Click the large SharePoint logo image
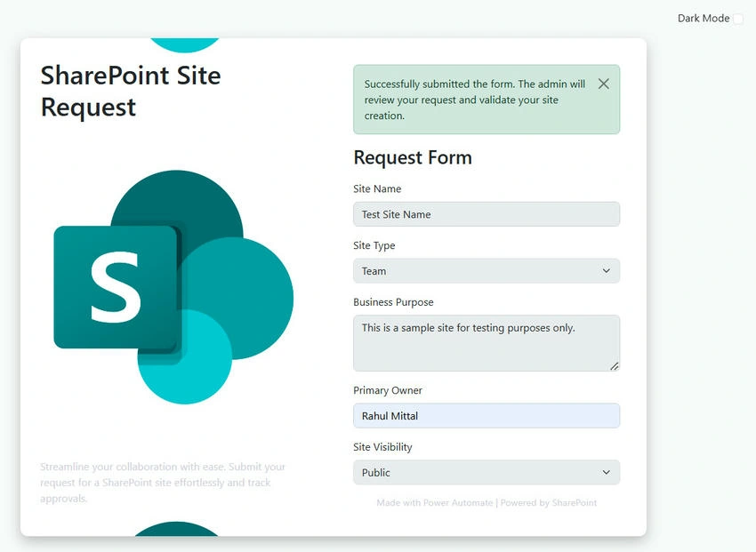Viewport: 756px width, 552px height. [x=173, y=287]
